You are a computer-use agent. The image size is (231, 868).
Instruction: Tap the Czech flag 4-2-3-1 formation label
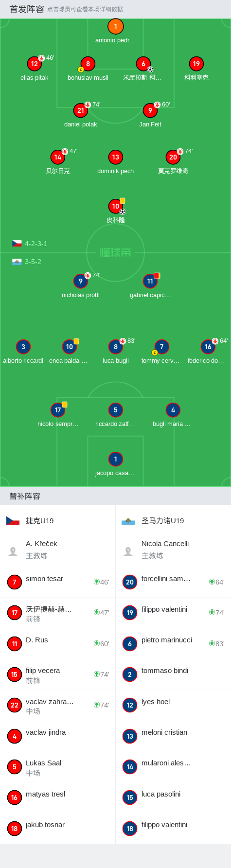tap(30, 244)
